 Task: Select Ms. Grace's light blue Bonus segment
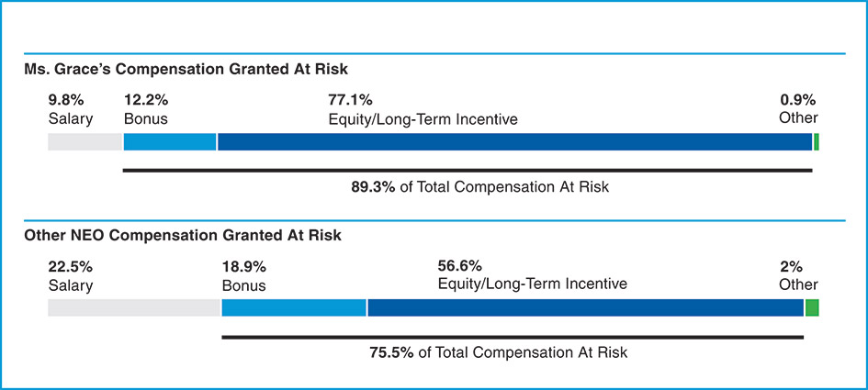[x=170, y=142]
